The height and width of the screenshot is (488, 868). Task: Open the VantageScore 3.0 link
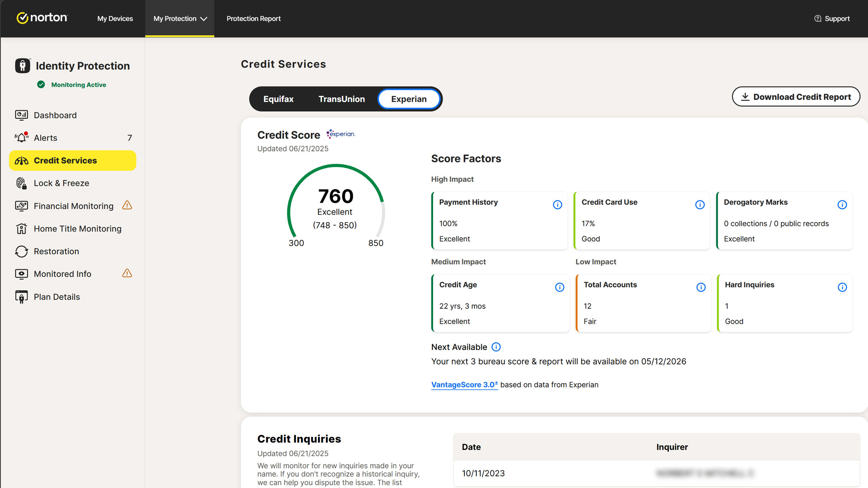coord(464,385)
